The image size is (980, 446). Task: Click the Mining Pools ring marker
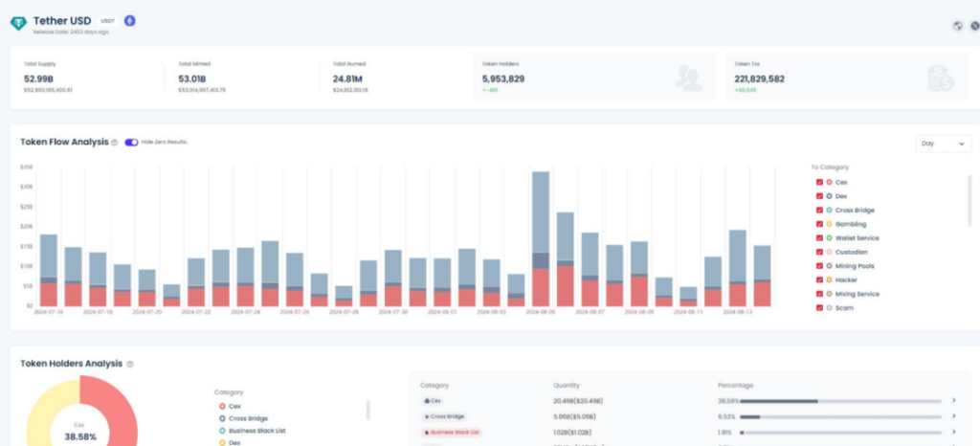coord(830,266)
